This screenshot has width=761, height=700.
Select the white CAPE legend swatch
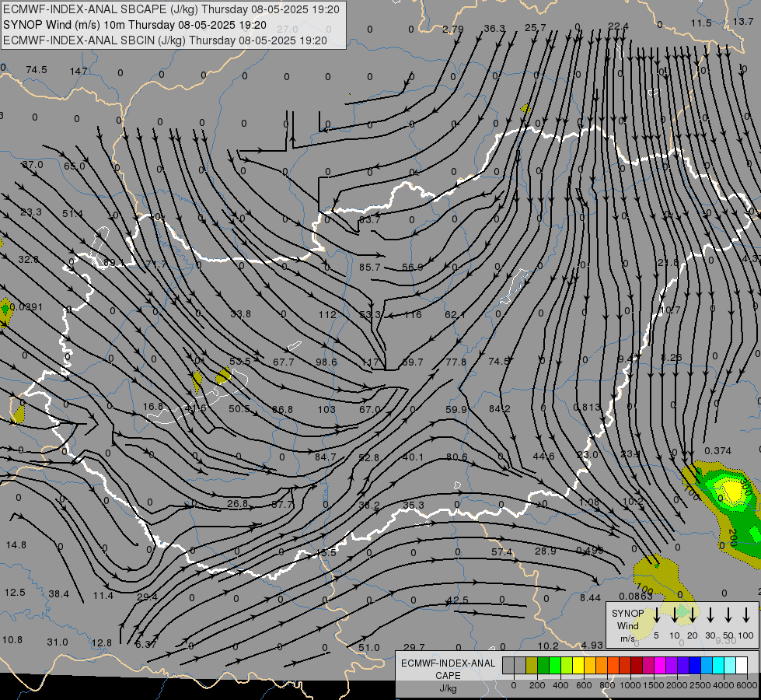point(741,665)
